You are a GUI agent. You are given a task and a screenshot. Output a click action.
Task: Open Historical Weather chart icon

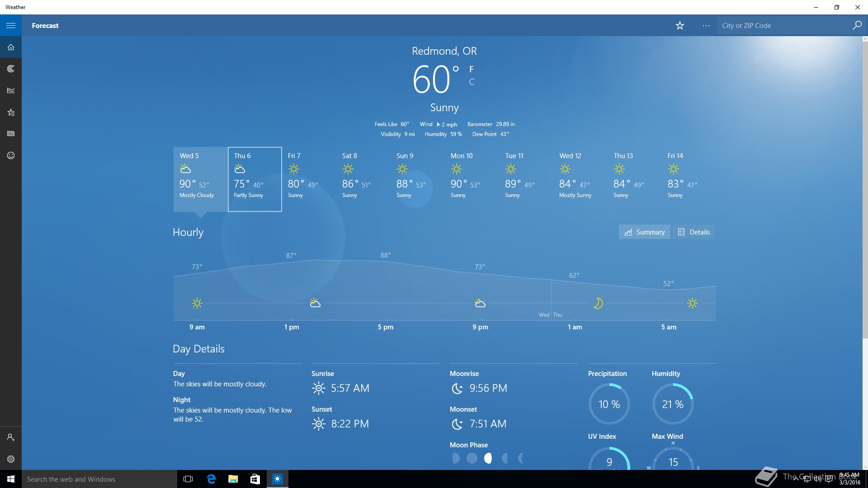(11, 90)
